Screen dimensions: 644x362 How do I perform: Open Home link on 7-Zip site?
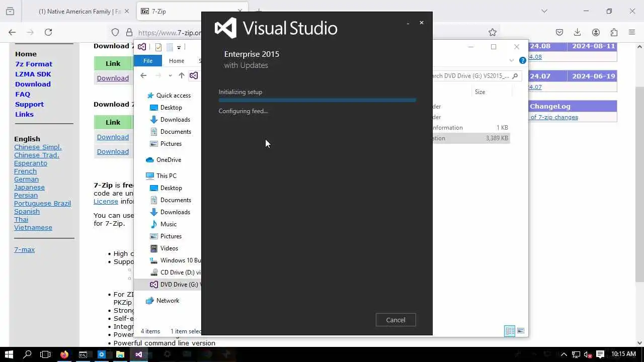coord(26,54)
